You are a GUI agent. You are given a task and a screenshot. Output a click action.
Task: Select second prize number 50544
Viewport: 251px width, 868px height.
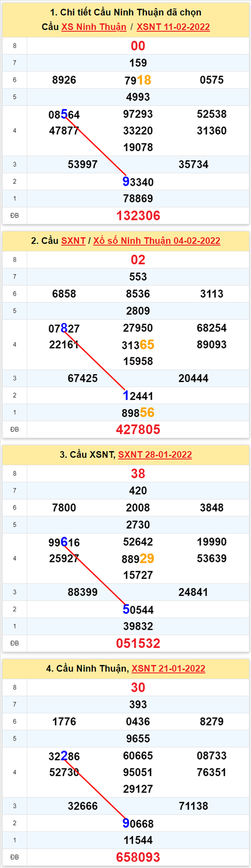138,609
